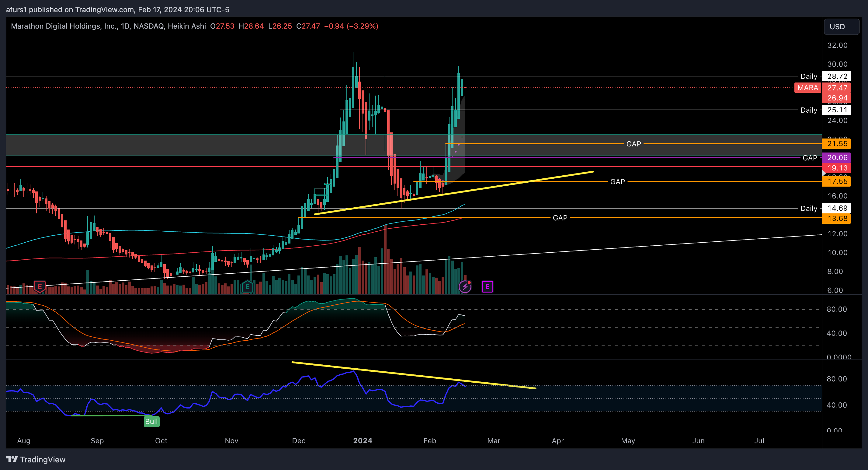Click the low value L26.25

coord(280,26)
